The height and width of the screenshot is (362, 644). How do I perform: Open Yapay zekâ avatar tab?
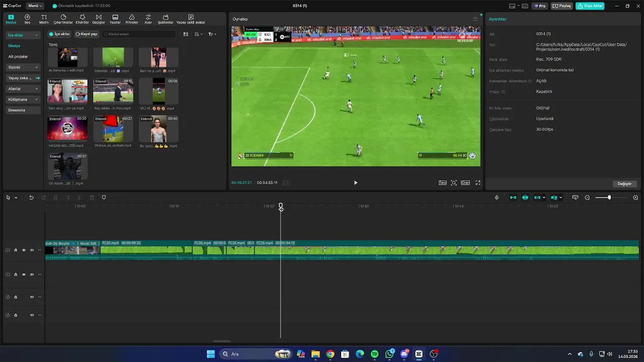click(x=191, y=19)
